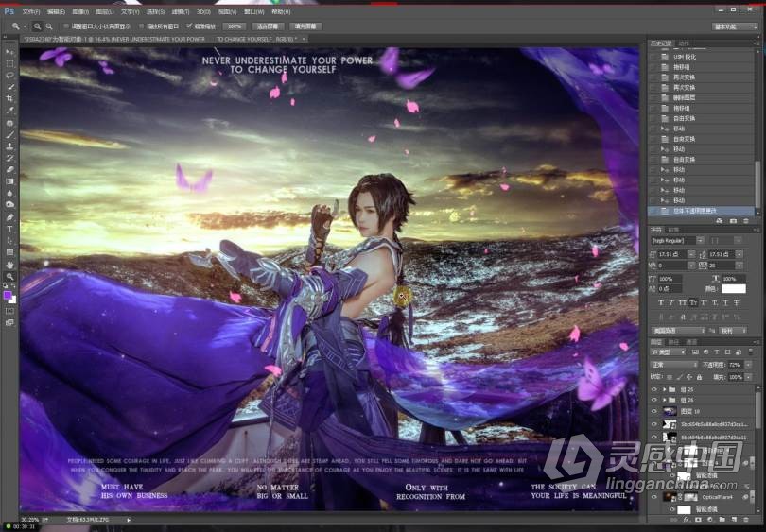The width and height of the screenshot is (766, 532).
Task: Create new document from current state
Action: click(720, 221)
